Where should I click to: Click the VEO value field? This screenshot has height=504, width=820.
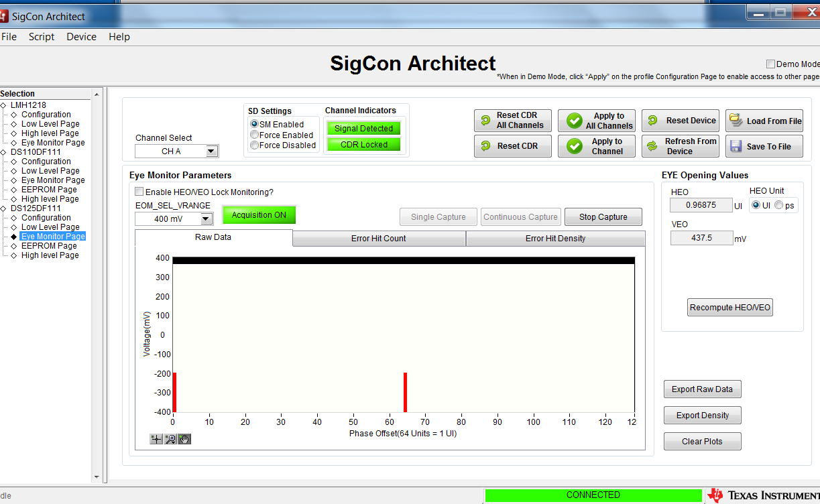(x=701, y=238)
